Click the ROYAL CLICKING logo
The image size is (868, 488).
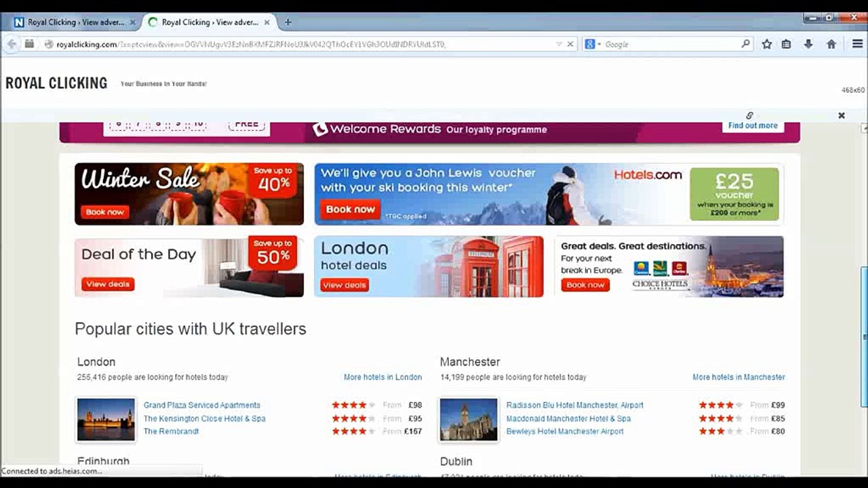(x=56, y=83)
